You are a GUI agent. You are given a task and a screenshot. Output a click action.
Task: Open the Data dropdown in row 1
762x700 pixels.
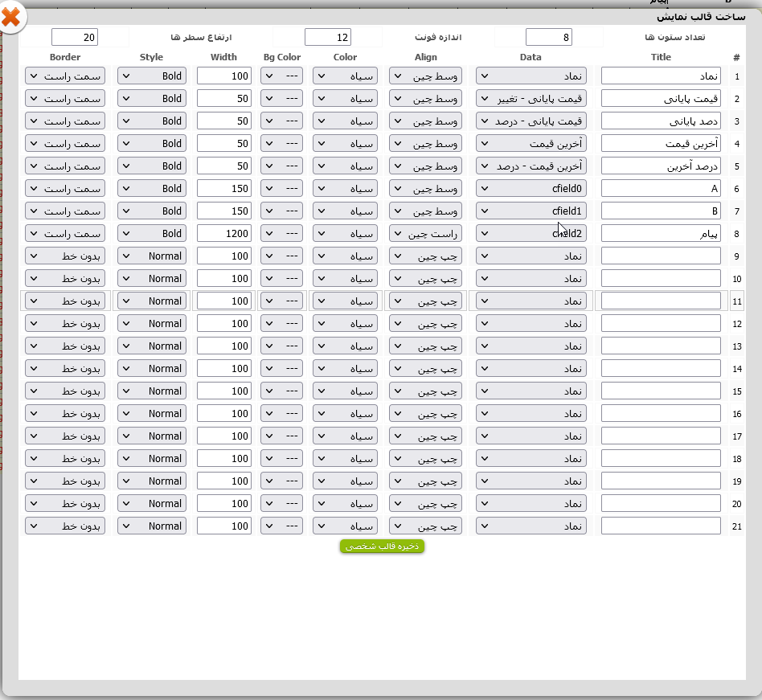point(531,76)
